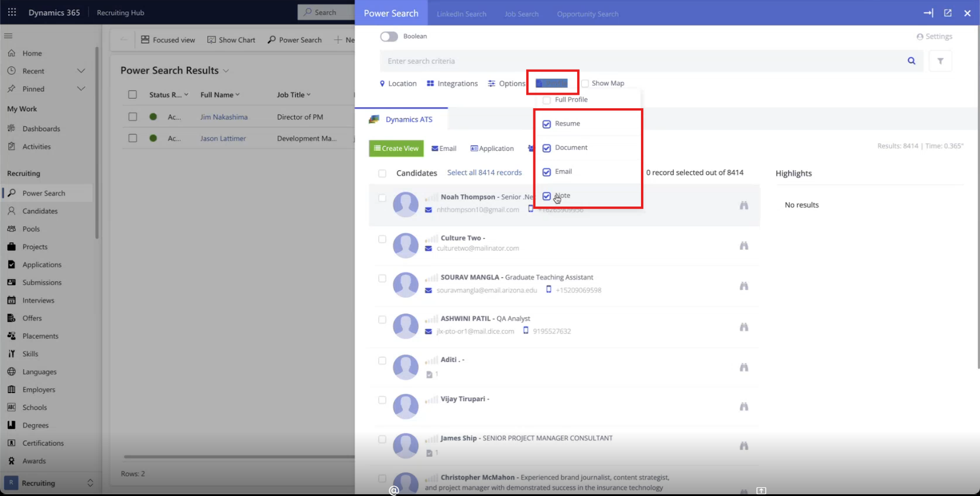Open Projects in the sidebar
The width and height of the screenshot is (980, 496).
pos(35,247)
